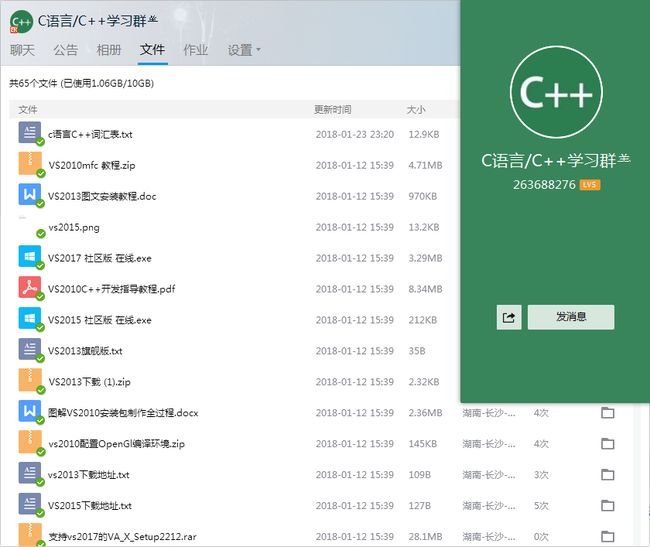650x547 pixels.
Task: Click group title C语言/C++学习群 in header
Action: pos(97,21)
